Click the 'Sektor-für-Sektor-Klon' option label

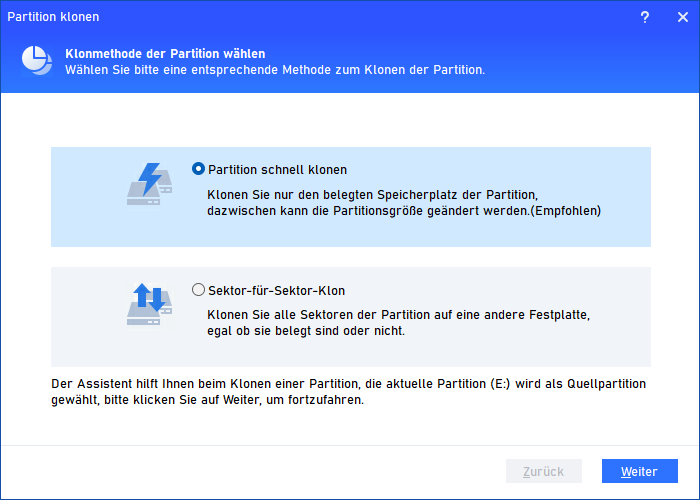[276, 291]
